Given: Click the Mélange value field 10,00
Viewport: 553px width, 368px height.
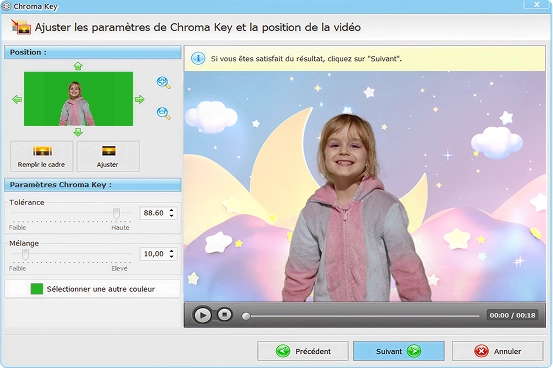Looking at the screenshot, I should point(154,254).
